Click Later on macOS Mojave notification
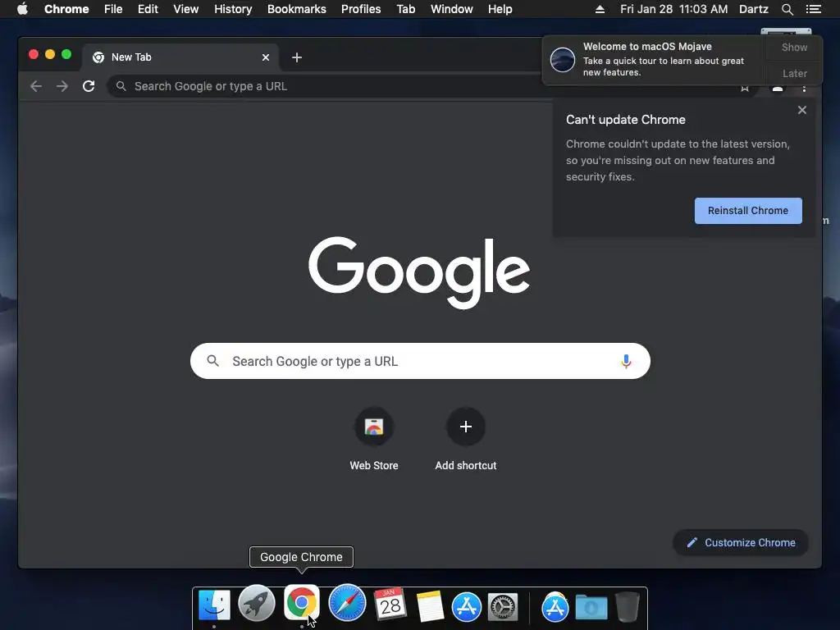The image size is (840, 630). (x=794, y=73)
